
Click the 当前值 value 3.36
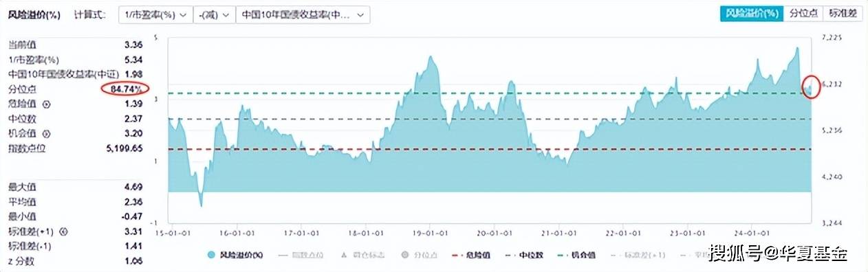133,45
